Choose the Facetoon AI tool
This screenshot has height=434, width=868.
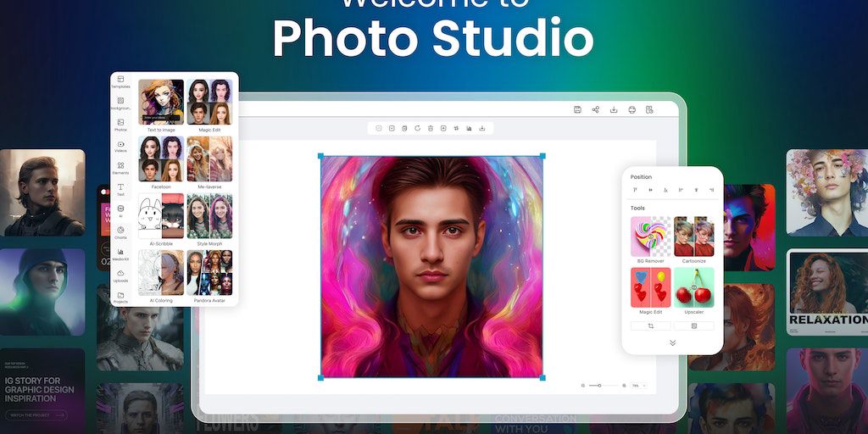point(161,163)
